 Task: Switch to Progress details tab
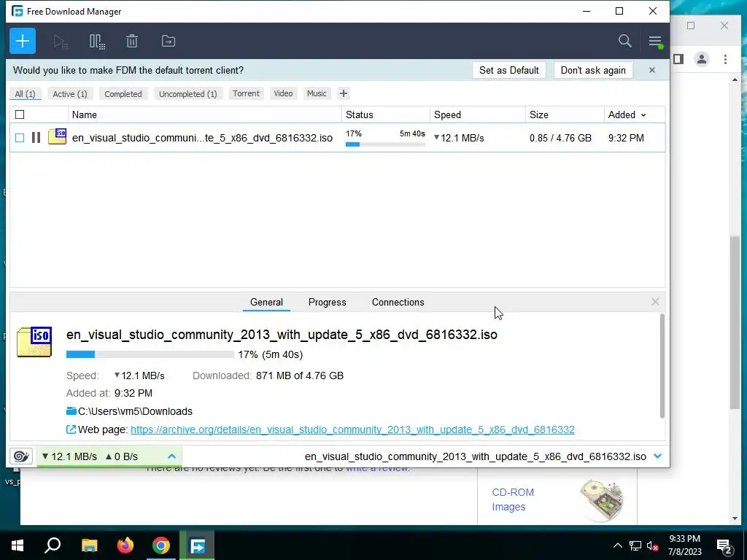(328, 303)
